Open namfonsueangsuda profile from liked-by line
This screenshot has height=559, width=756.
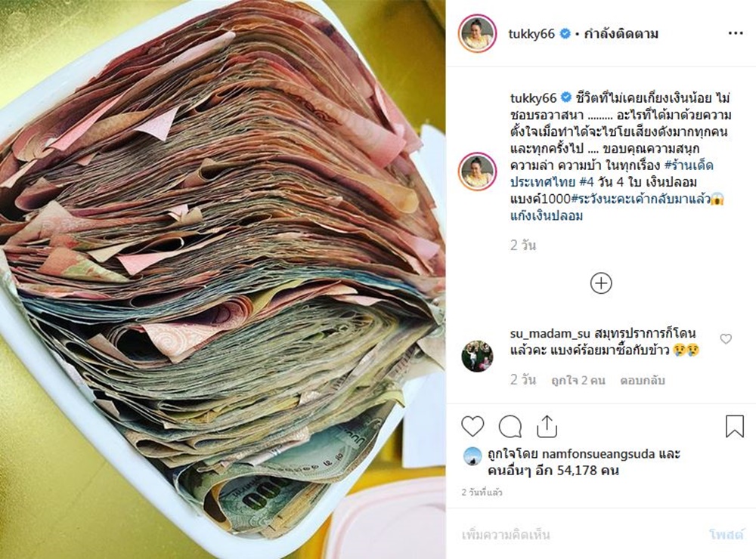point(598,454)
